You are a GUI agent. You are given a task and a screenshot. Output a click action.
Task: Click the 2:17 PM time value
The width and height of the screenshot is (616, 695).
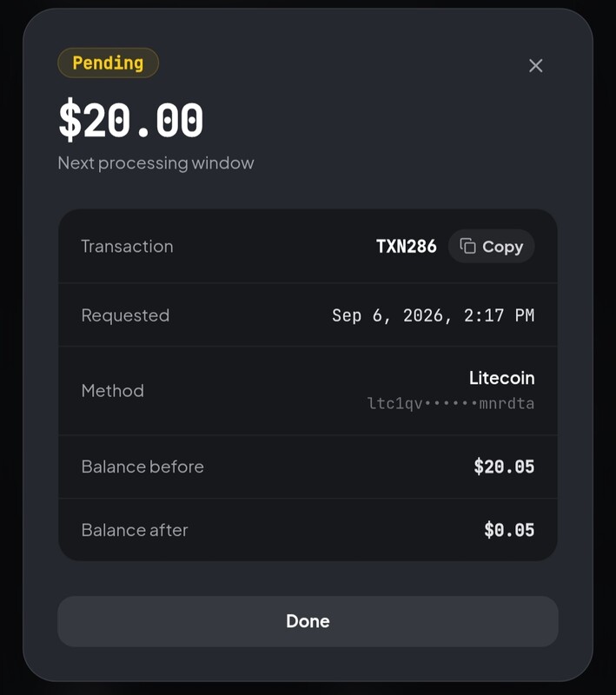(x=499, y=315)
